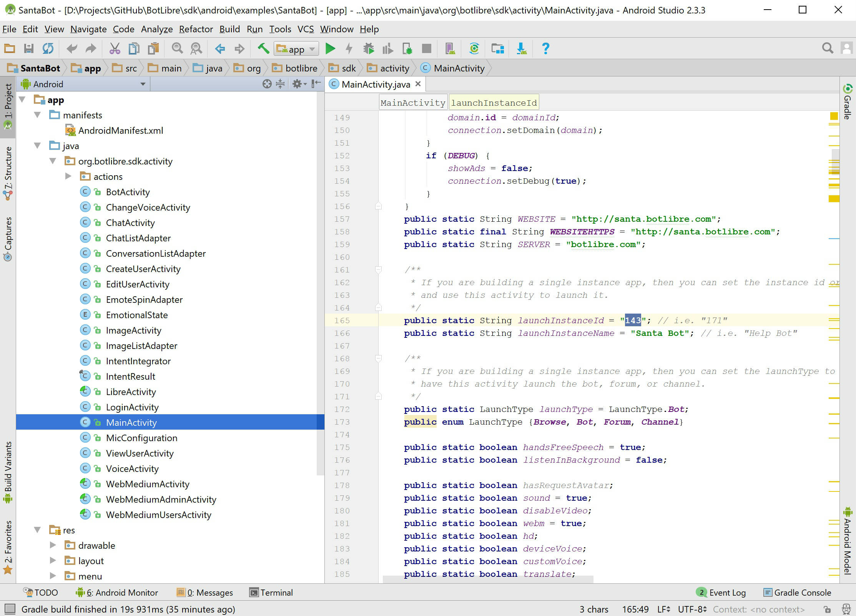This screenshot has height=616, width=856.
Task: Expand the actions package node
Action: tap(68, 176)
